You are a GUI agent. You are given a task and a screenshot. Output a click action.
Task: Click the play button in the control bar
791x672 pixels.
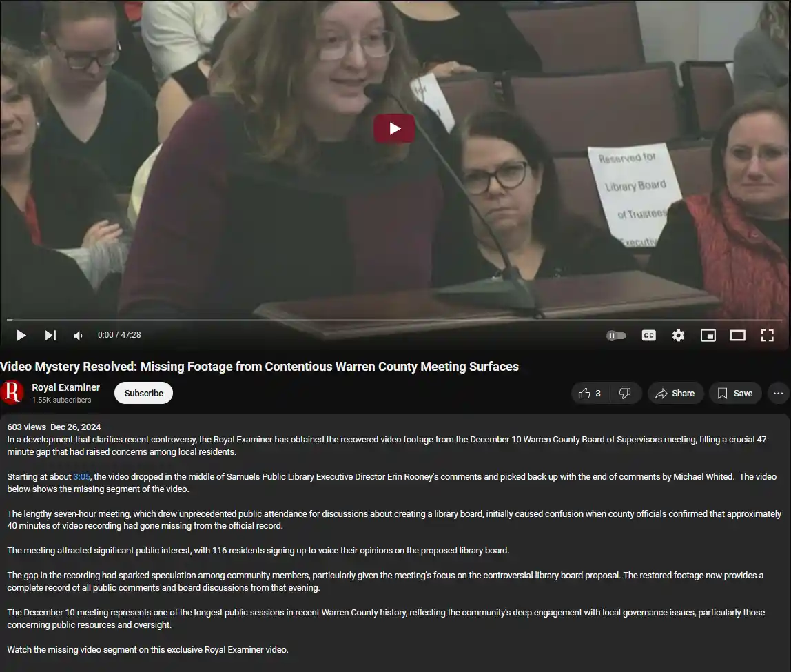21,335
